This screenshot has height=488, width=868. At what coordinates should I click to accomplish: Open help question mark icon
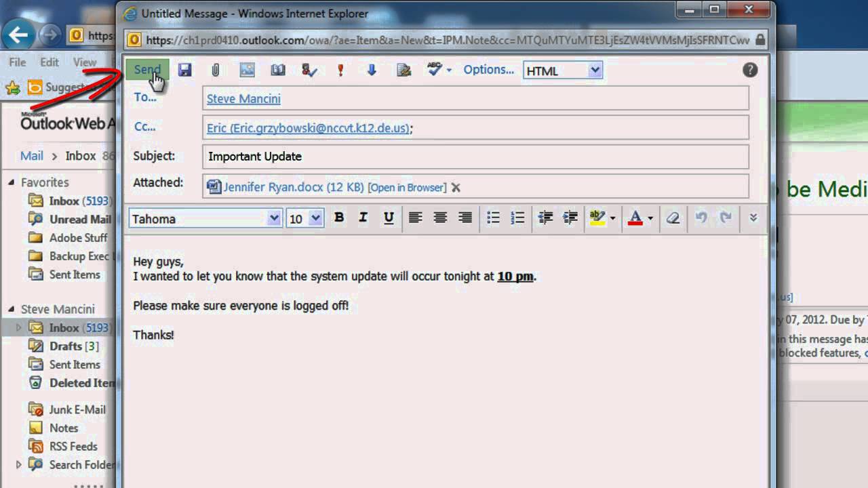[749, 70]
